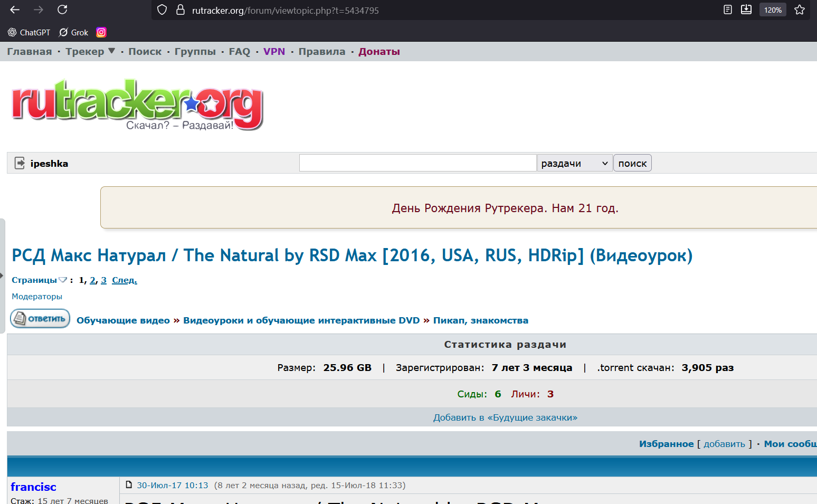
Task: Show site security info via padlock icon
Action: coord(180,10)
